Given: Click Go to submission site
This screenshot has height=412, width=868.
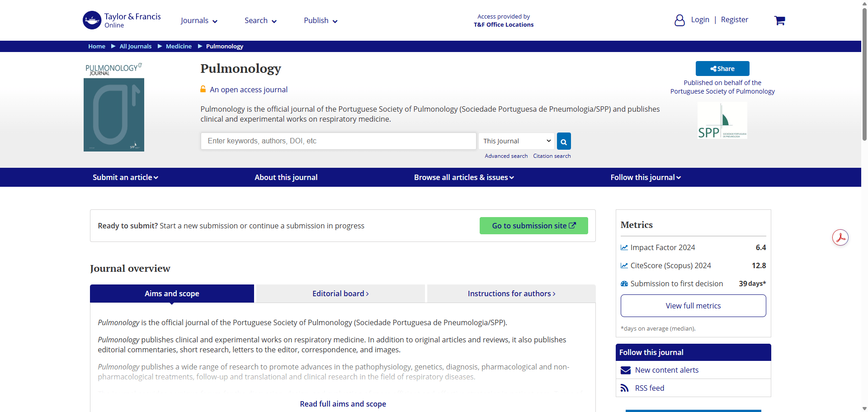Looking at the screenshot, I should [534, 226].
